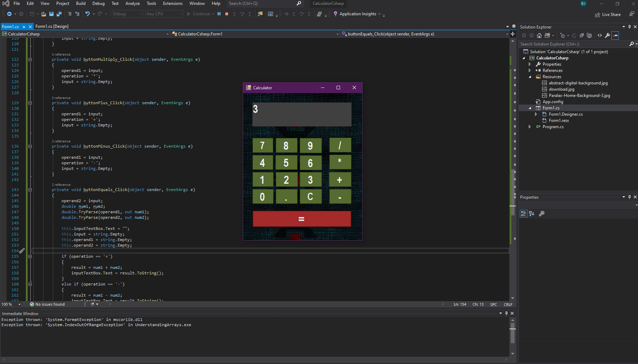Toggle Preview Selected Items in Solution Explorer

[x=615, y=35]
